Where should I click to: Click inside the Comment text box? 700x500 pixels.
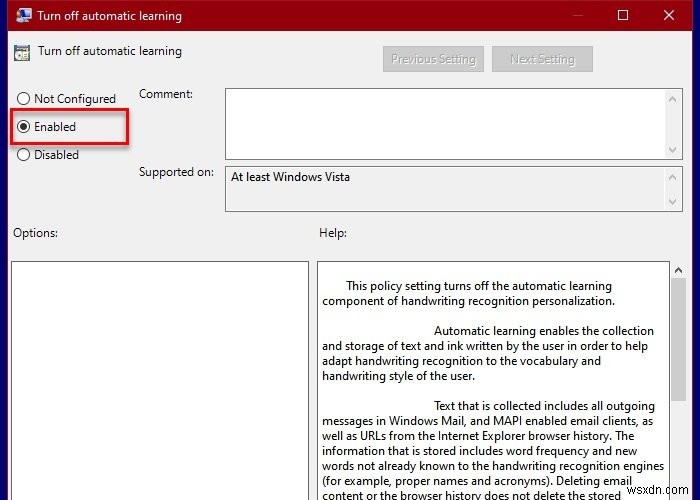tap(444, 124)
